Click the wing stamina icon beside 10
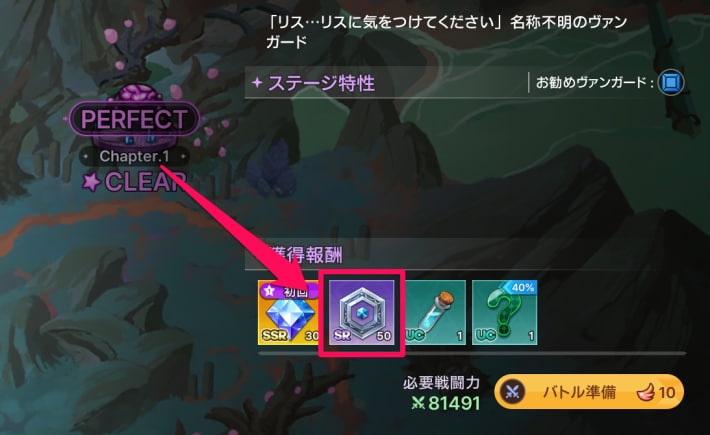 (x=645, y=392)
